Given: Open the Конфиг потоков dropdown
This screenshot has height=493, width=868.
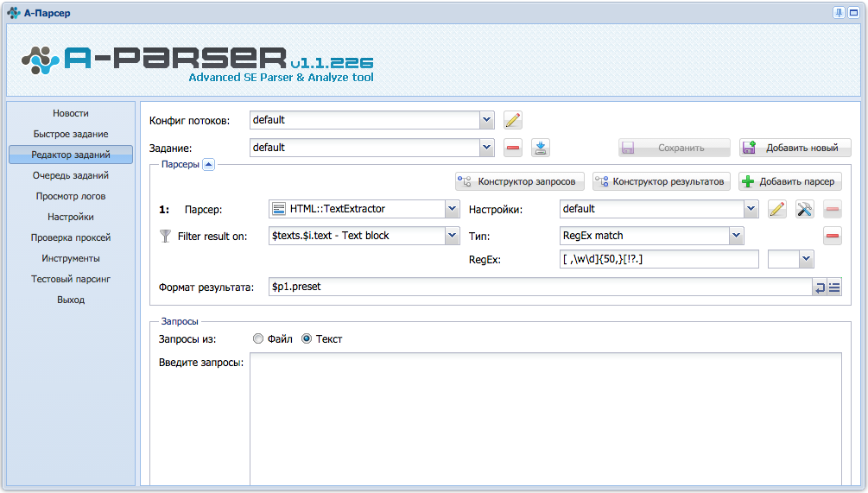Looking at the screenshot, I should coord(486,120).
